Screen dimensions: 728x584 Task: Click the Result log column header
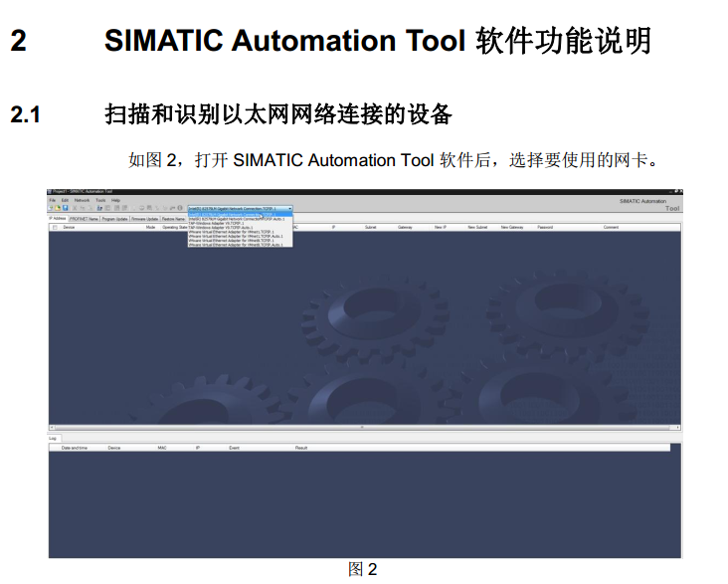click(301, 448)
